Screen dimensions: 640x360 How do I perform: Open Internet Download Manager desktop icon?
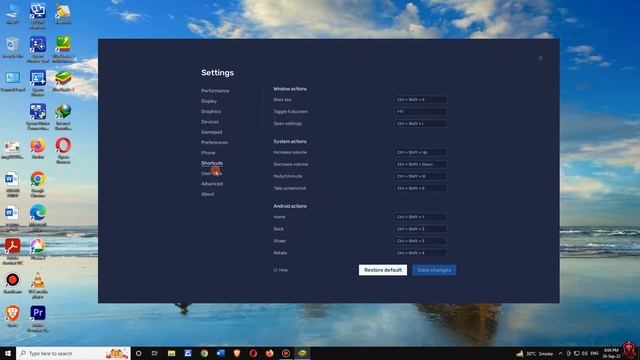[63, 117]
